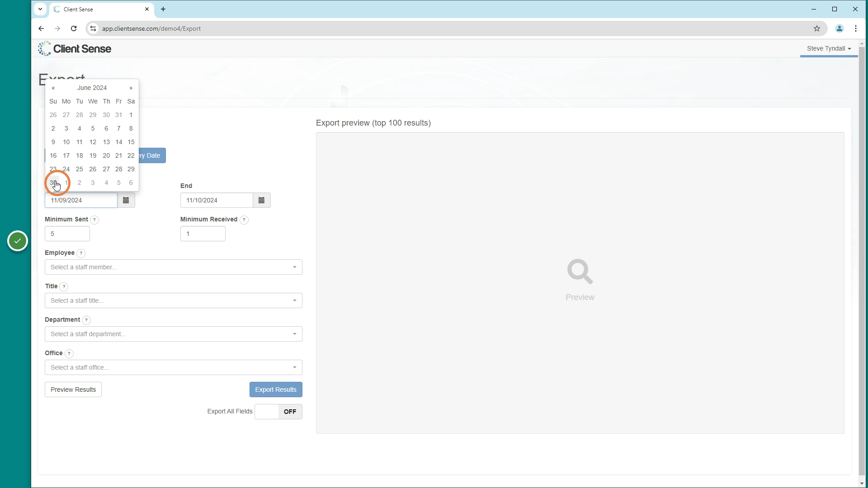Viewport: 868px width, 488px height.
Task: Focus the Minimum Received input field
Action: tap(203, 234)
